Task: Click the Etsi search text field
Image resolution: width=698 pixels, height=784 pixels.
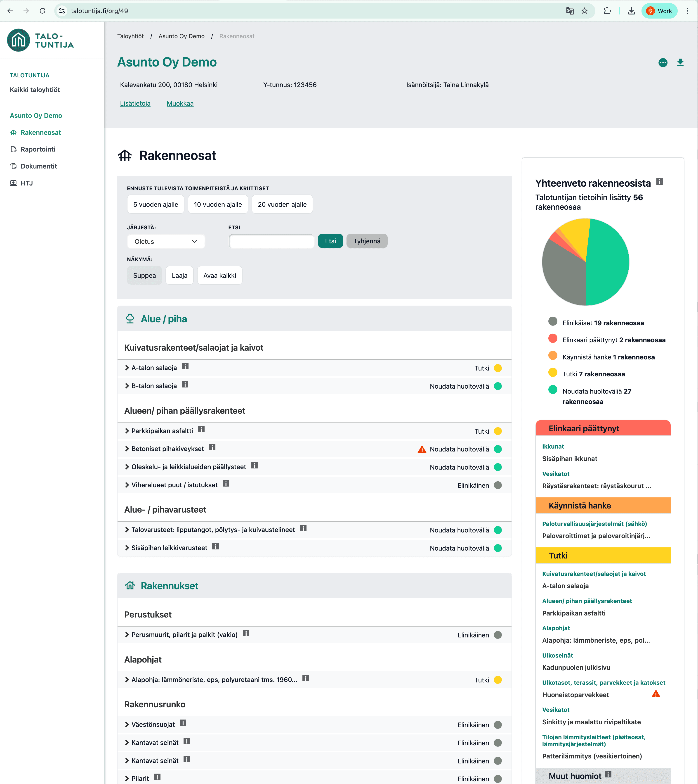Action: [271, 241]
